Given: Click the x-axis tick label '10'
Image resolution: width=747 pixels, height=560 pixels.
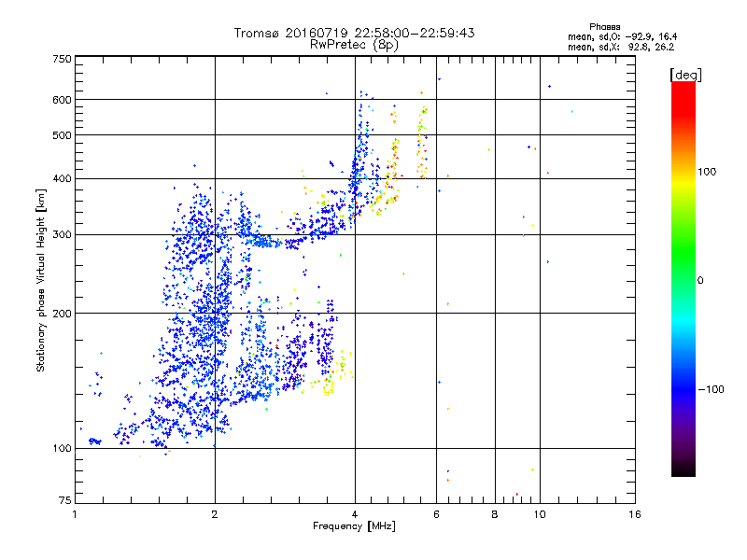Looking at the screenshot, I should click(x=540, y=514).
